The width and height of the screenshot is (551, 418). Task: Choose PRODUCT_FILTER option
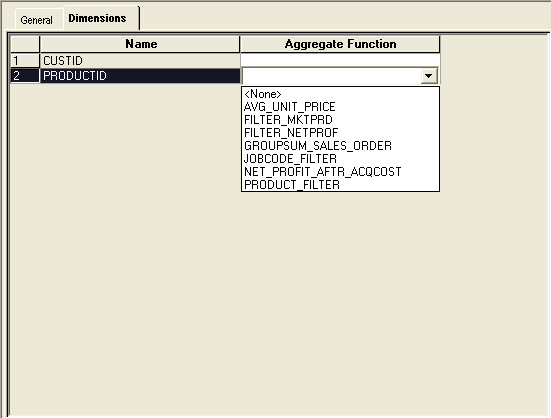pyautogui.click(x=340, y=185)
